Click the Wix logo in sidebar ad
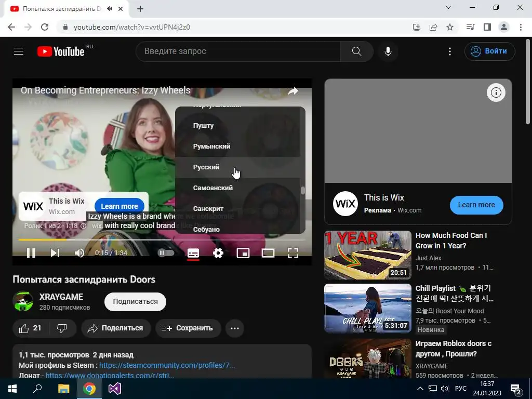This screenshot has height=399, width=532. click(x=345, y=204)
